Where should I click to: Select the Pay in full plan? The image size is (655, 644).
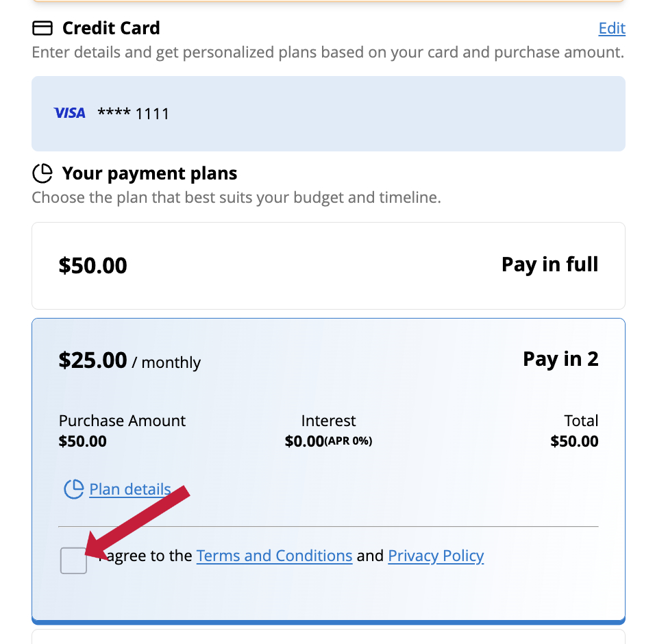tap(328, 266)
